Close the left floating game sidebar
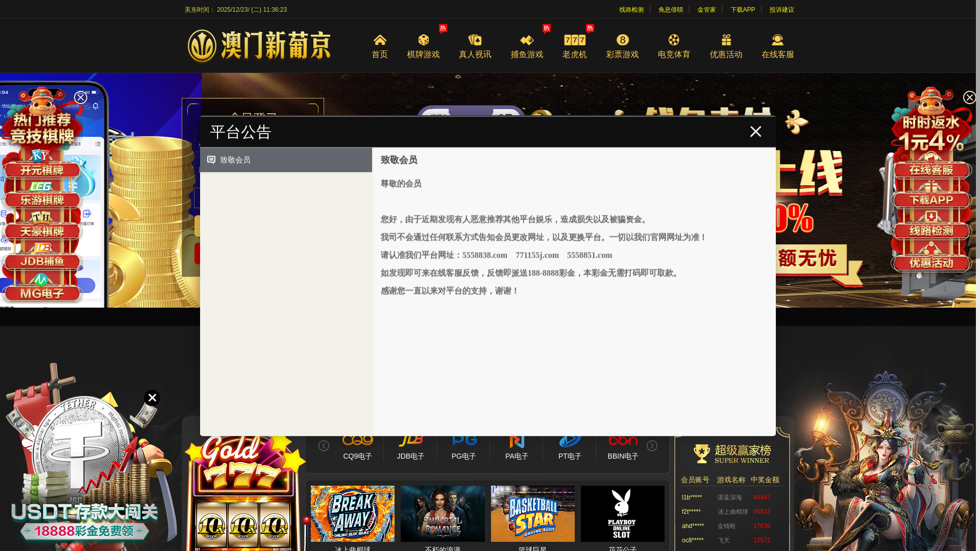Viewport: 980px width, 551px height. click(x=80, y=97)
